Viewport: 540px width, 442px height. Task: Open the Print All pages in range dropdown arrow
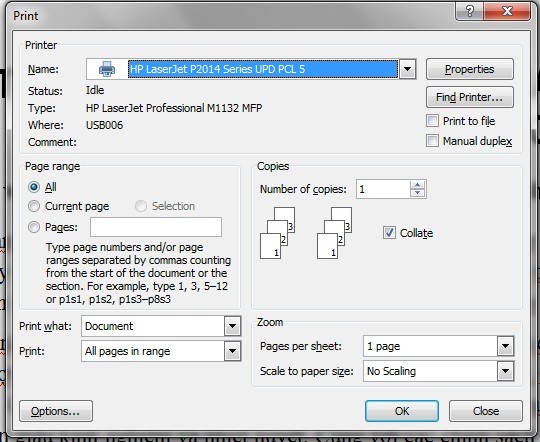tap(232, 351)
